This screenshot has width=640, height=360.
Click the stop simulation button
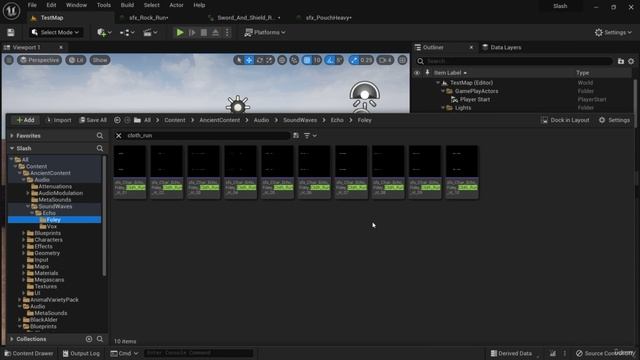[x=204, y=32]
